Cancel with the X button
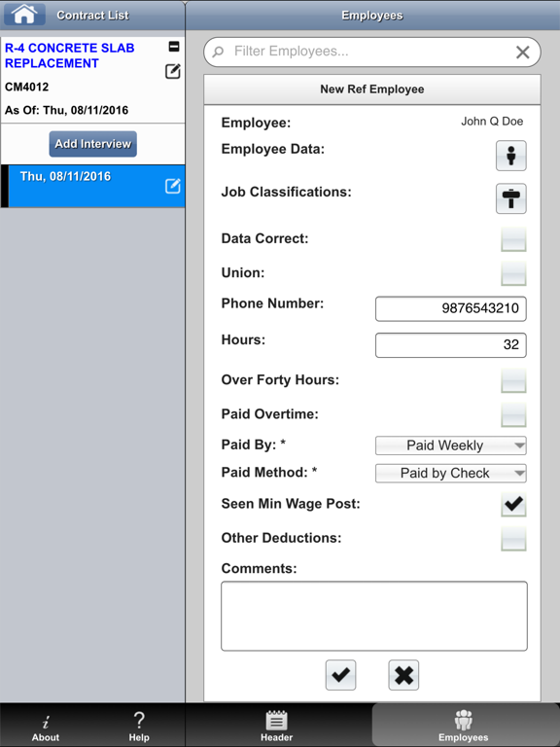Screen dimensions: 560x747 tap(403, 675)
